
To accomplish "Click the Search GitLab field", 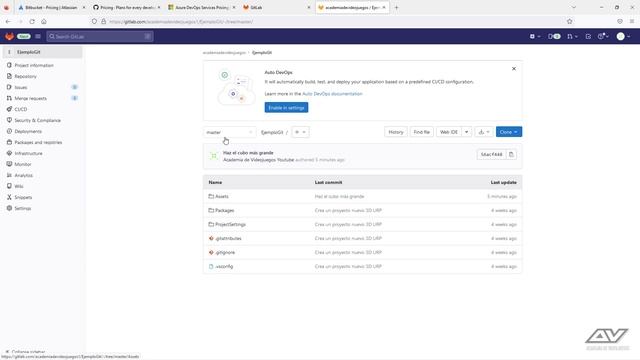I will point(100,36).
